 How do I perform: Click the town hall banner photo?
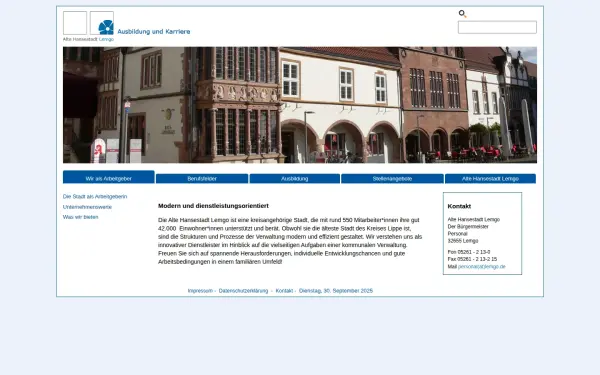(x=300, y=105)
